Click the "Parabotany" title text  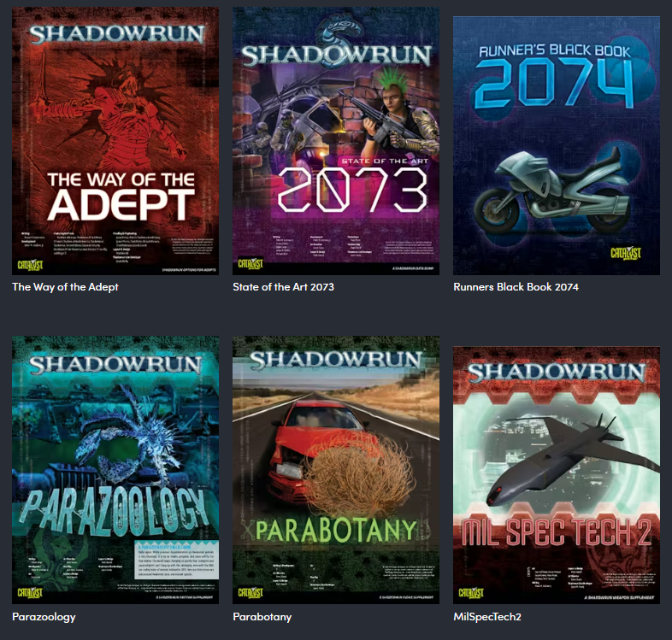click(262, 617)
